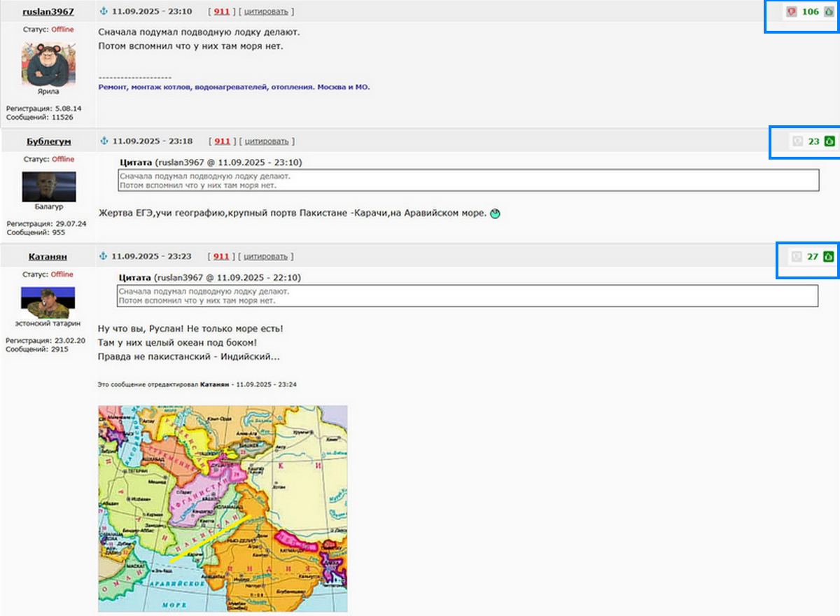
Task: Upvote Катанян's post with green thumb icon
Action: (x=829, y=257)
